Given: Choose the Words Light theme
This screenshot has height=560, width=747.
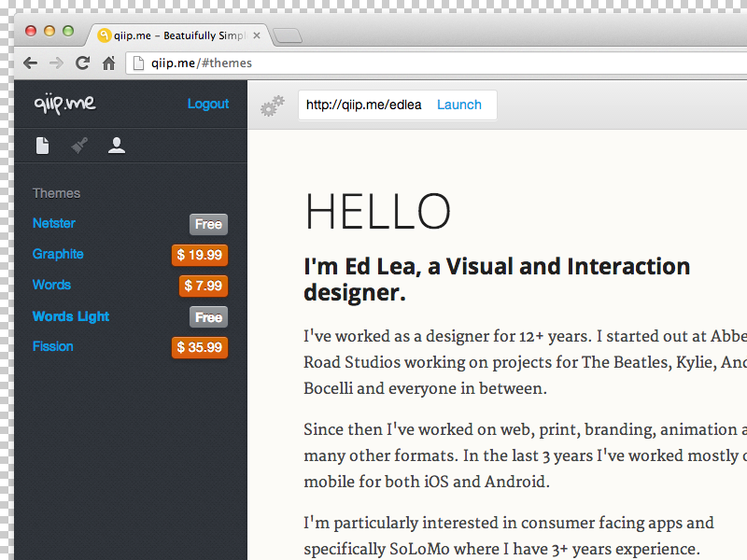Looking at the screenshot, I should (x=71, y=316).
